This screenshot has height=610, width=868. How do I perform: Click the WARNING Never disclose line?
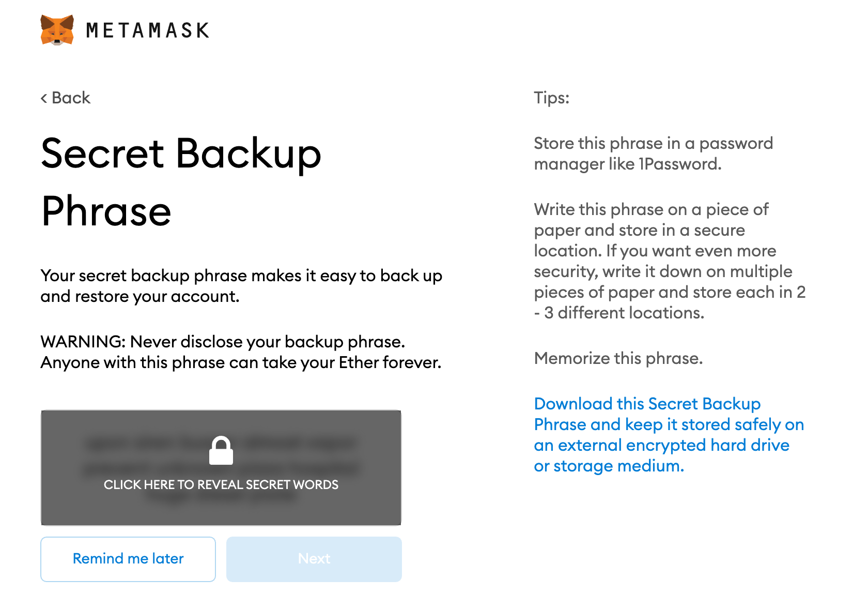click(223, 342)
